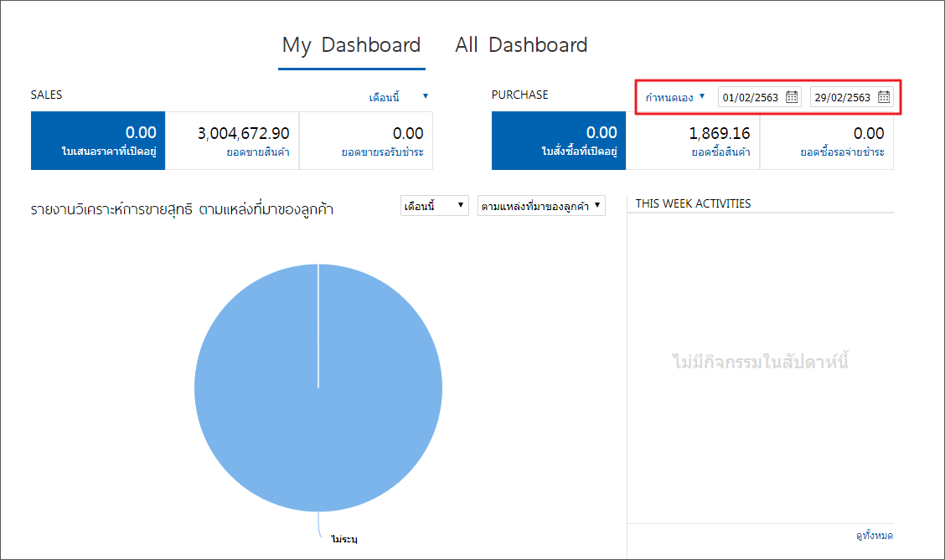Image resolution: width=945 pixels, height=560 pixels.
Task: Click the THIS WEEK ACTIVITIES panel header
Action: tap(693, 203)
